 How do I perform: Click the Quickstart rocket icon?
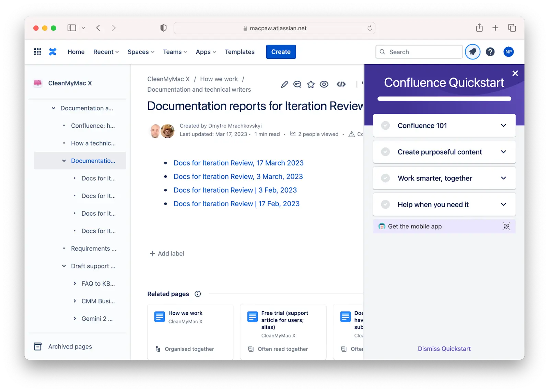(472, 52)
